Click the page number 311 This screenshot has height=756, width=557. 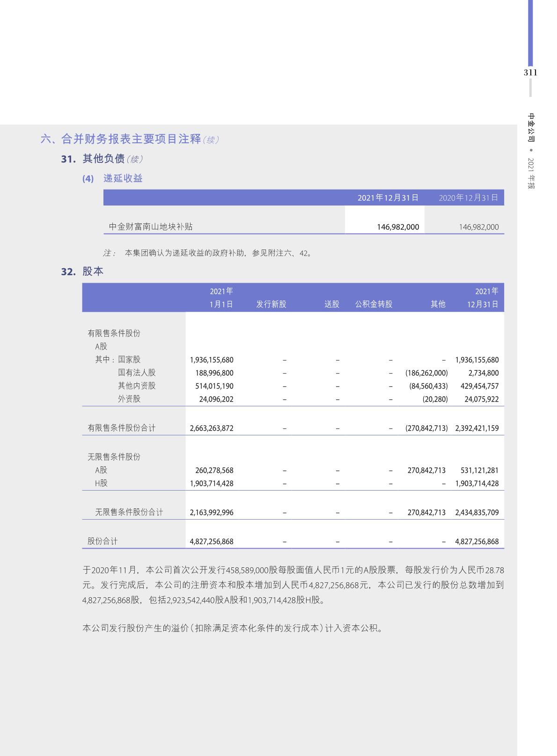(530, 73)
